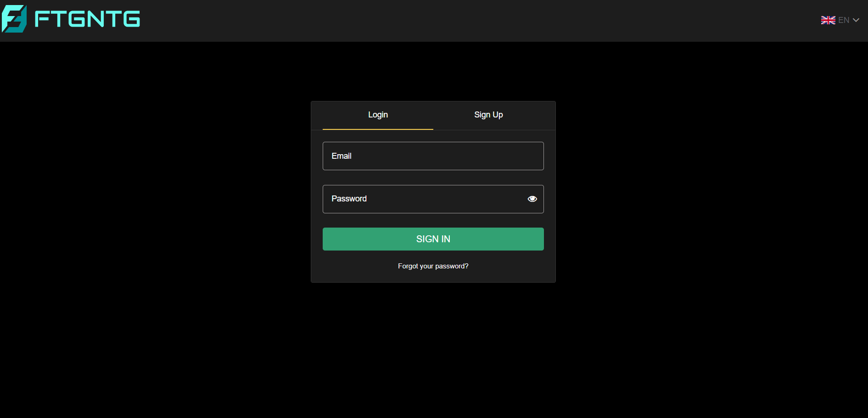Click the Password placeholder label
Screen dimensions: 868x418
point(349,199)
